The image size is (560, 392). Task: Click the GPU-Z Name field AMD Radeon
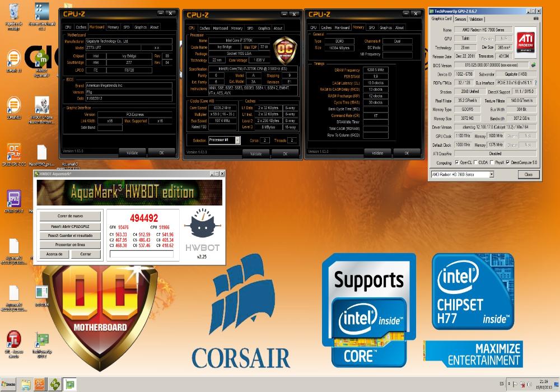pyautogui.click(x=483, y=30)
